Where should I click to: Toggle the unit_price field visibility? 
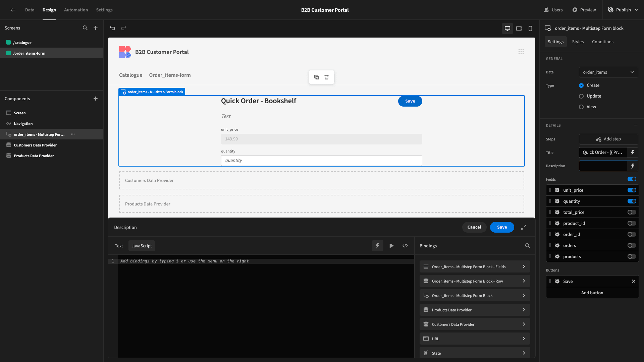pyautogui.click(x=632, y=190)
